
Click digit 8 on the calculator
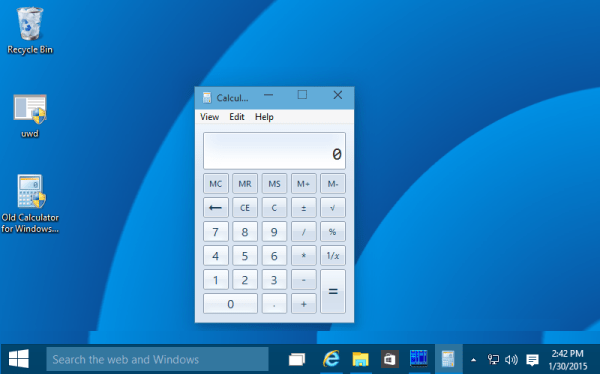pyautogui.click(x=245, y=232)
